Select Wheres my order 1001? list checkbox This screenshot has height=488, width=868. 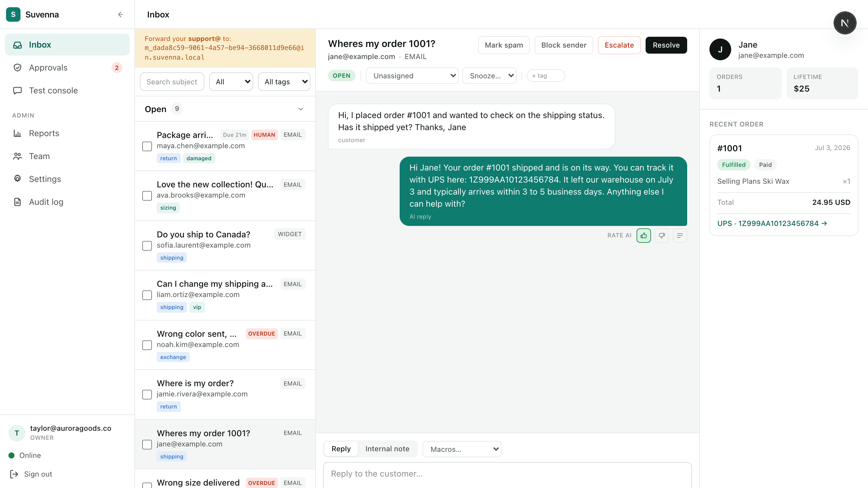click(x=147, y=444)
